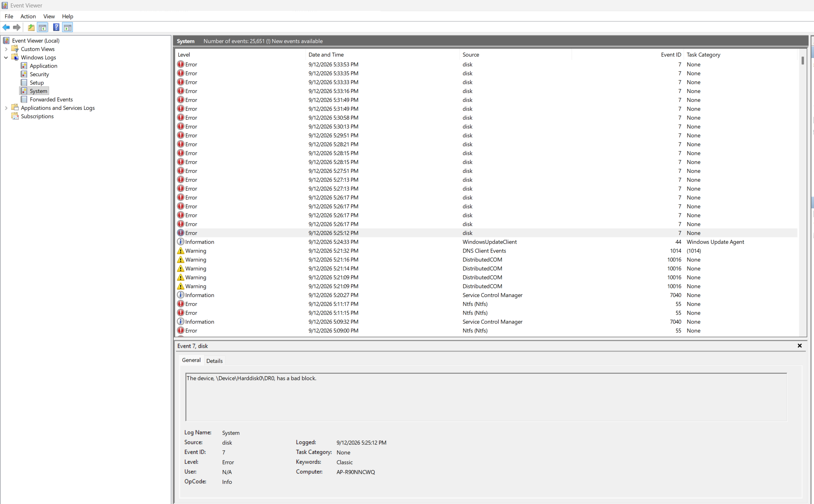
Task: Switch to the Details tab
Action: tap(214, 361)
